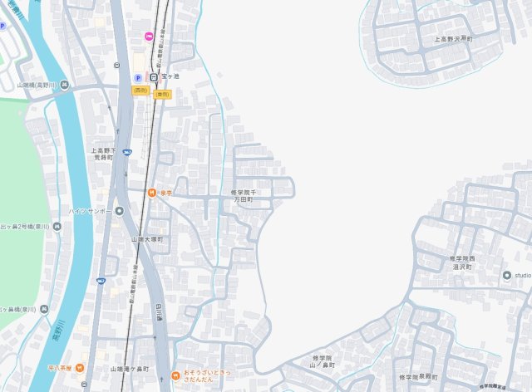Click the 山端橋(高野川) bridge icon
The height and width of the screenshot is (392, 532).
click(x=65, y=85)
